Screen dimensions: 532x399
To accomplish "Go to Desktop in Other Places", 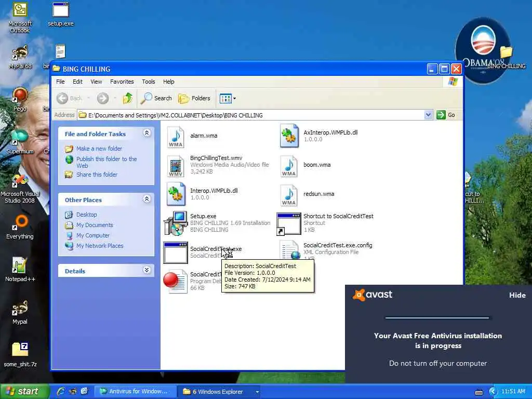I will [x=87, y=215].
